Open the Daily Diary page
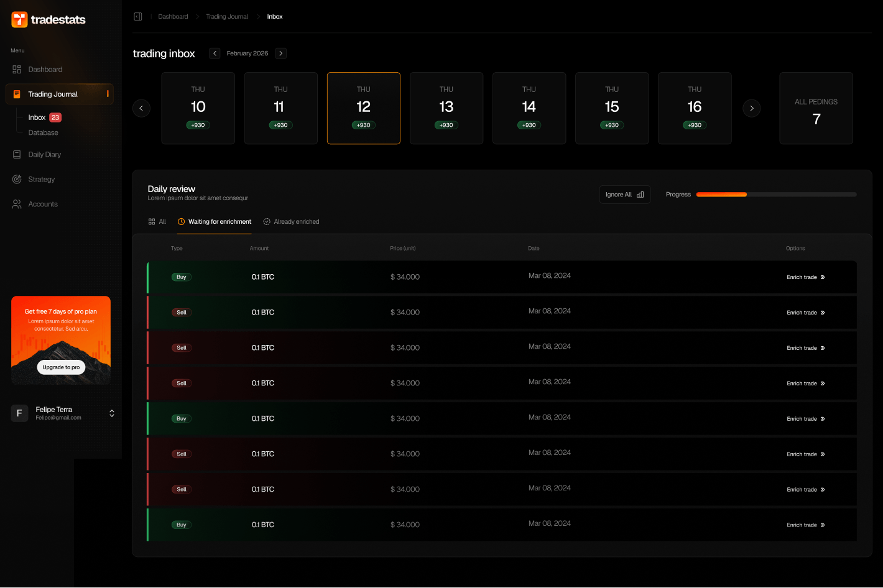883x588 pixels. tap(44, 155)
